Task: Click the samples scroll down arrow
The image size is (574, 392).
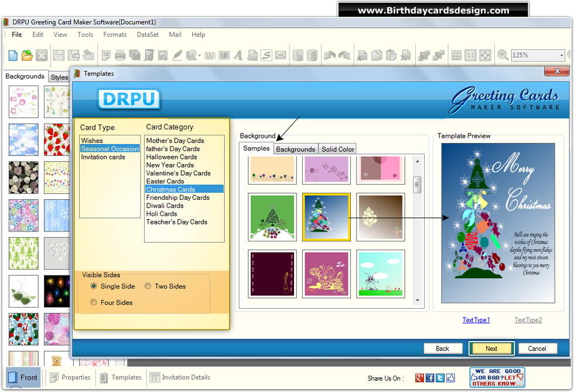Action: pyautogui.click(x=417, y=301)
